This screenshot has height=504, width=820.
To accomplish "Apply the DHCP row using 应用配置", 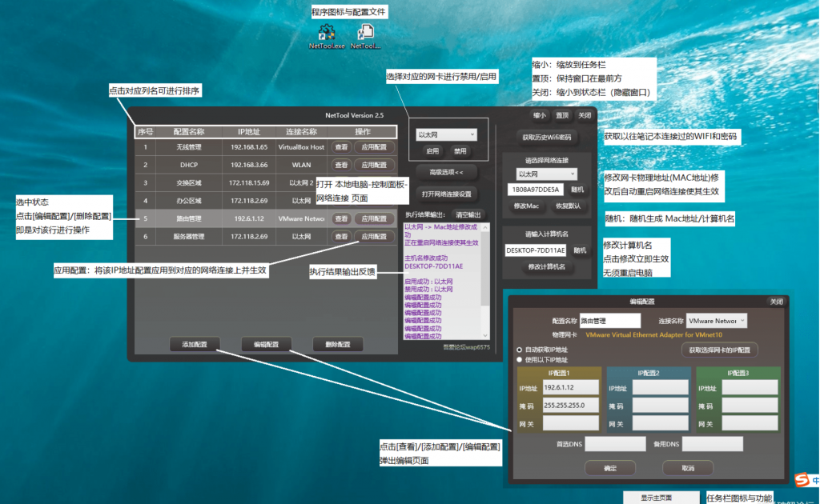I will tap(374, 165).
